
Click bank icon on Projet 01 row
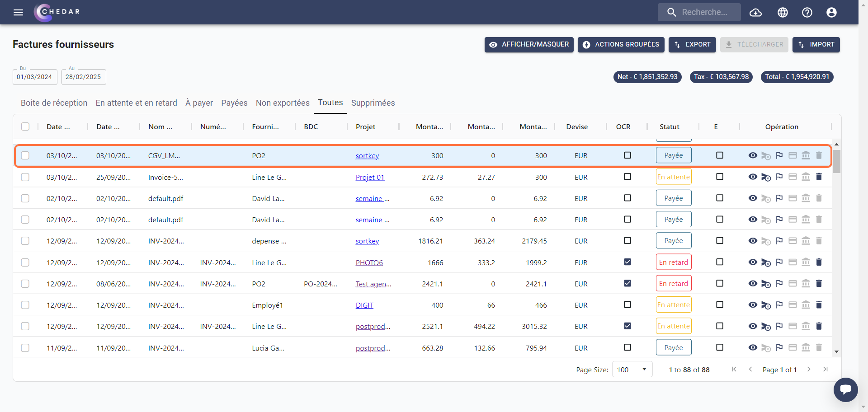(x=806, y=177)
